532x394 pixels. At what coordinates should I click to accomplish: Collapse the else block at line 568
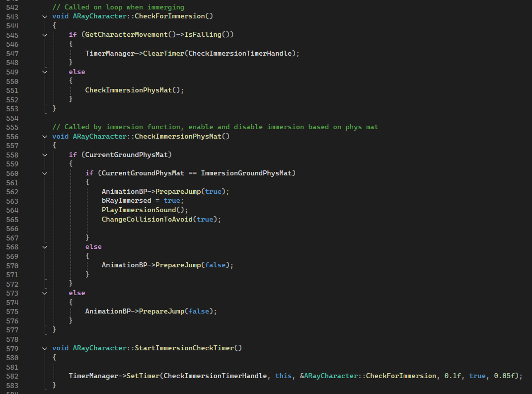click(45, 247)
